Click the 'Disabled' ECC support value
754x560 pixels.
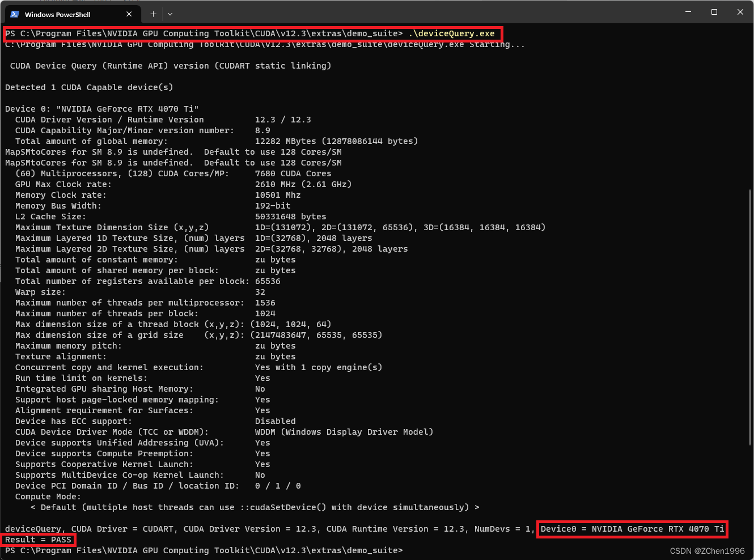[x=276, y=421]
